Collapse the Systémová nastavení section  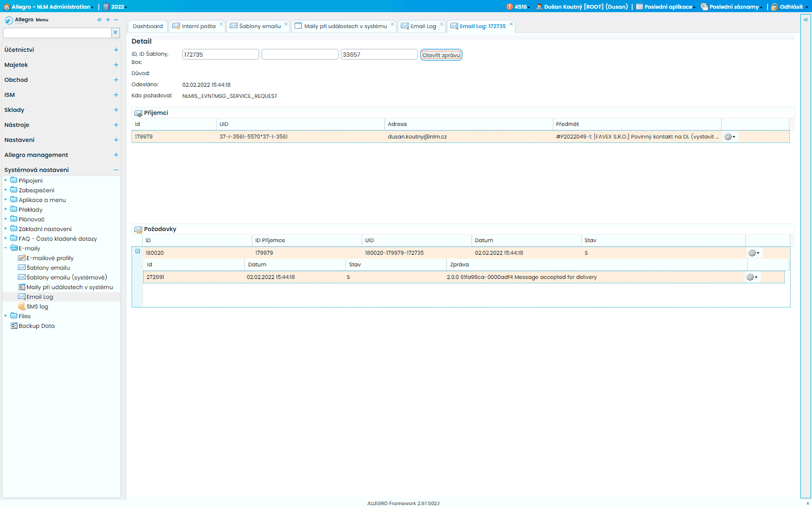tap(116, 170)
